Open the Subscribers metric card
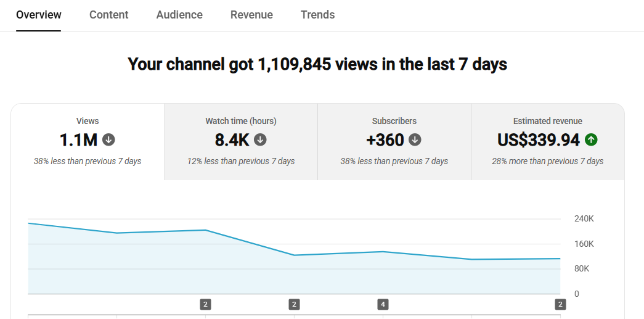This screenshot has width=644, height=319. [x=394, y=142]
